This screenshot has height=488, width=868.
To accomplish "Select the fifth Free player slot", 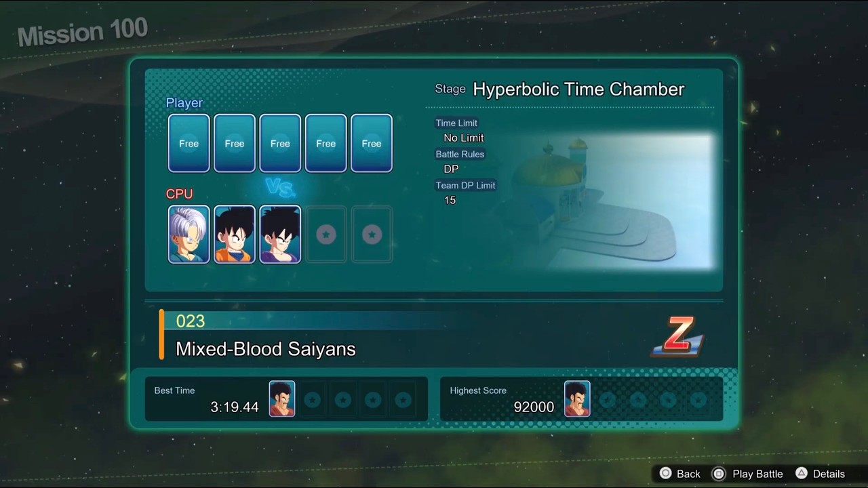I will click(x=372, y=143).
